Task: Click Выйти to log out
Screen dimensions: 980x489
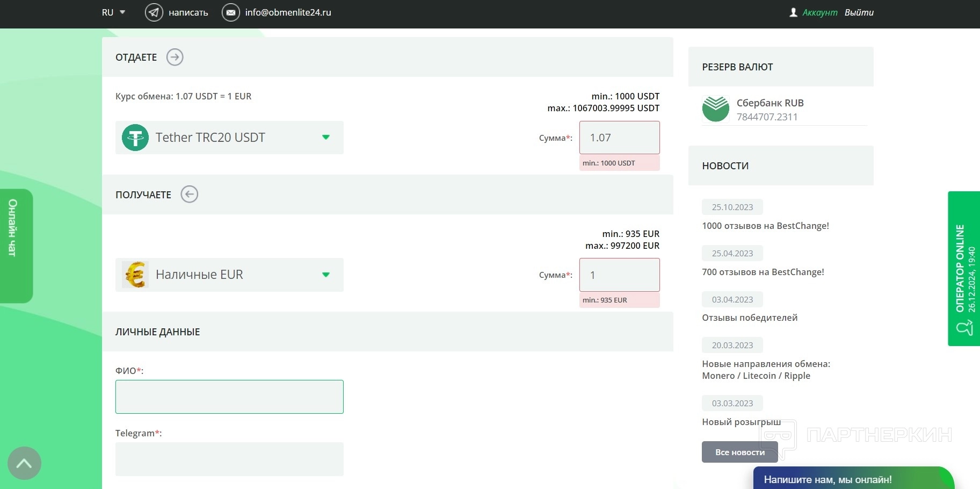Action: tap(859, 12)
